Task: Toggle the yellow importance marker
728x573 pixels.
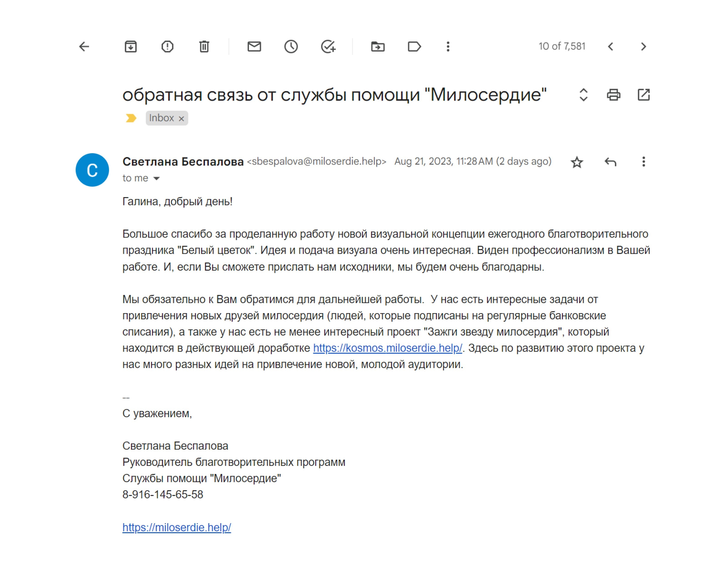Action: (x=131, y=118)
